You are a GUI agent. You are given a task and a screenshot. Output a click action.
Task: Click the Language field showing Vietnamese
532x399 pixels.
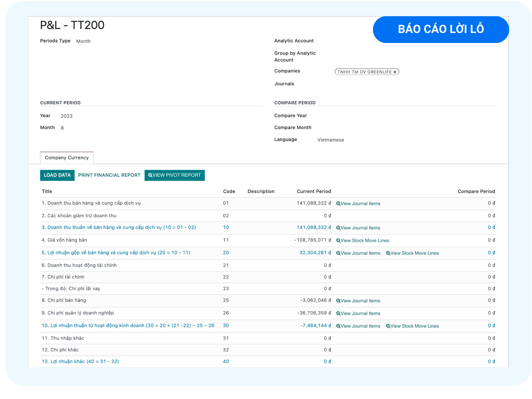[x=331, y=140]
